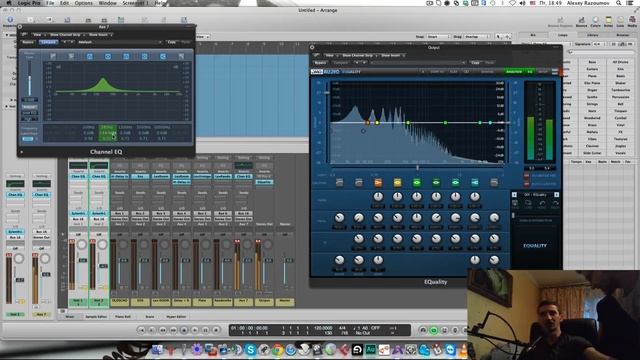Click Copy in the Channel EQ window
Viewport: 640px width, 360px height.
(x=171, y=42)
